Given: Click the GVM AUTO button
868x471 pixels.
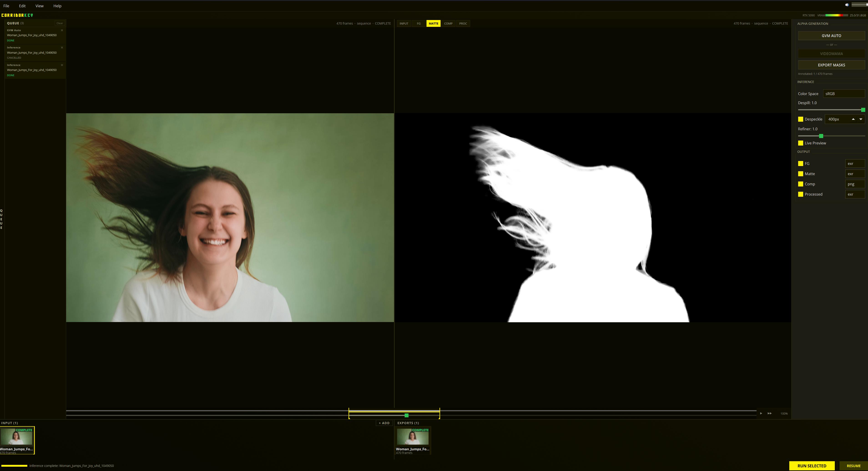Looking at the screenshot, I should (831, 36).
